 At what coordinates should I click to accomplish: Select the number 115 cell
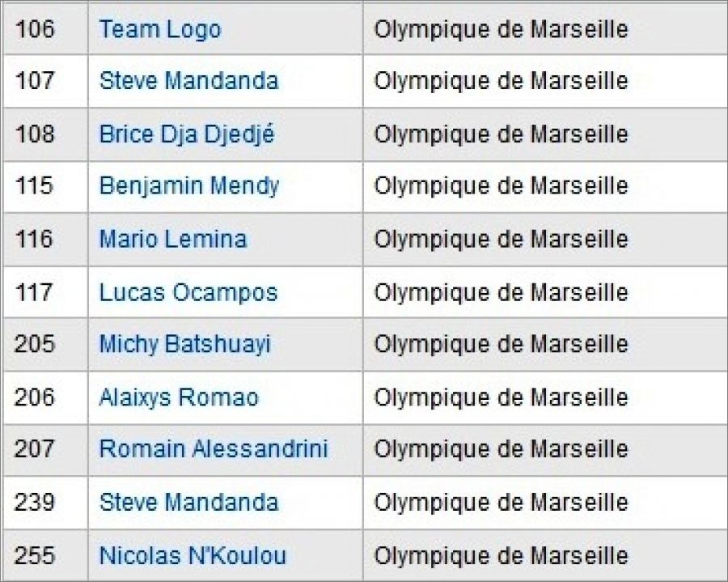tap(34, 186)
